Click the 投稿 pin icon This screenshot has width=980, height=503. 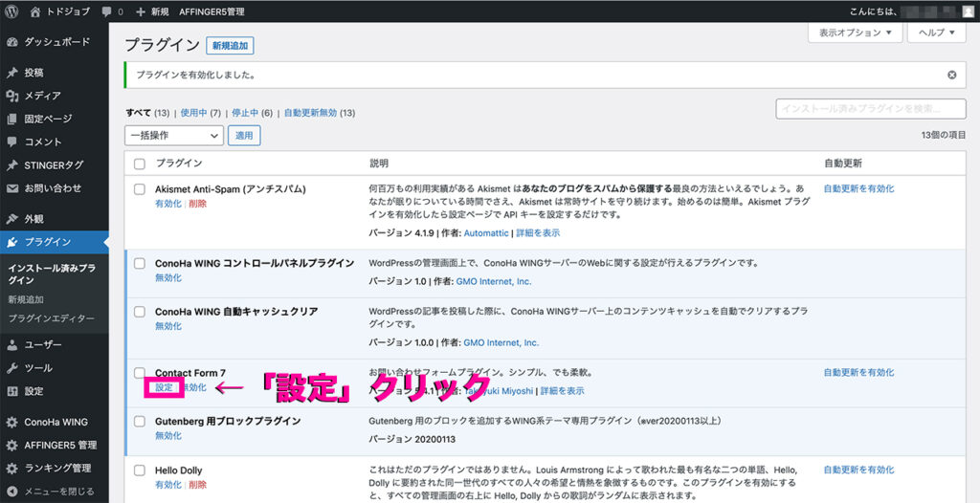point(11,73)
